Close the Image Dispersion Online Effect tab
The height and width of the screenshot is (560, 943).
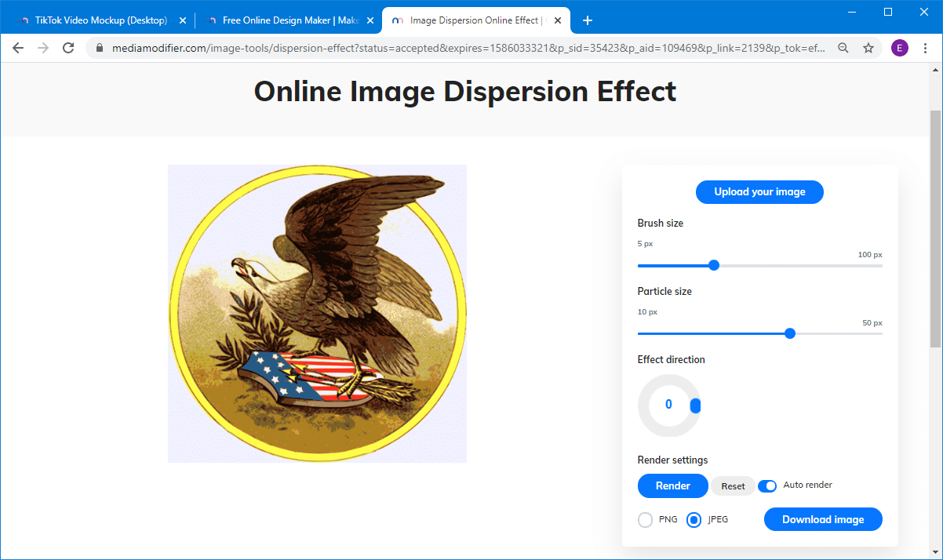click(x=558, y=20)
